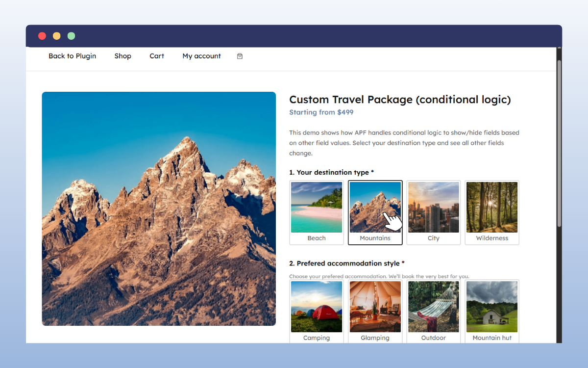Viewport: 588px width, 368px height.
Task: Select Mountains destination type
Action: click(x=375, y=212)
